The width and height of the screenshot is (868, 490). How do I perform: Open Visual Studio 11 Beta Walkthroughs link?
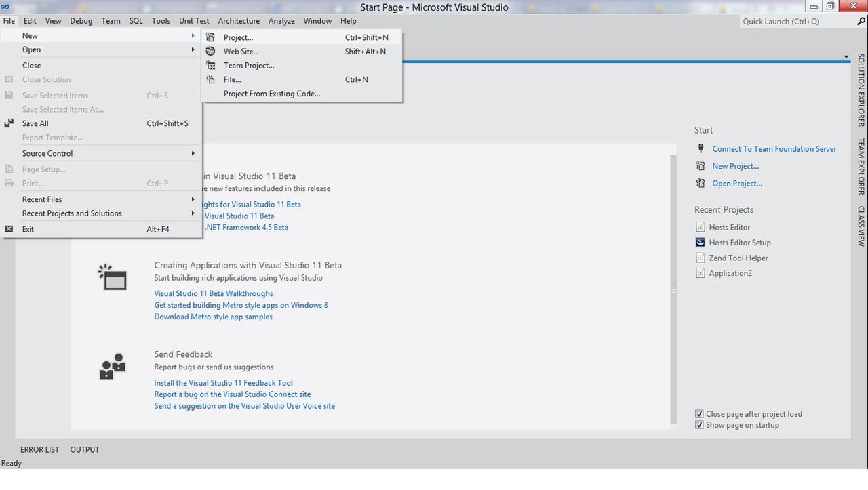214,293
